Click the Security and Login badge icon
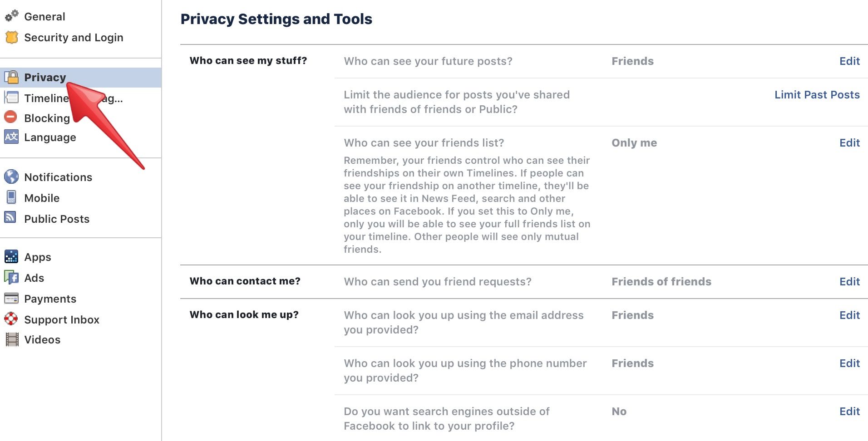 pos(11,37)
